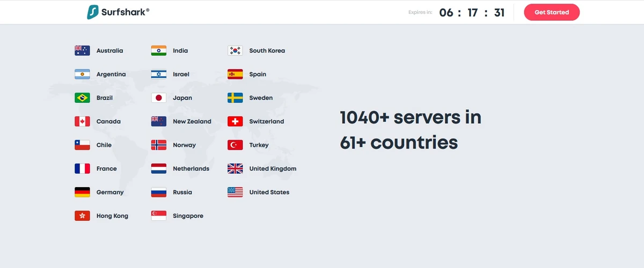The image size is (644, 268).
Task: Click the Turkey flag icon
Action: [235, 145]
